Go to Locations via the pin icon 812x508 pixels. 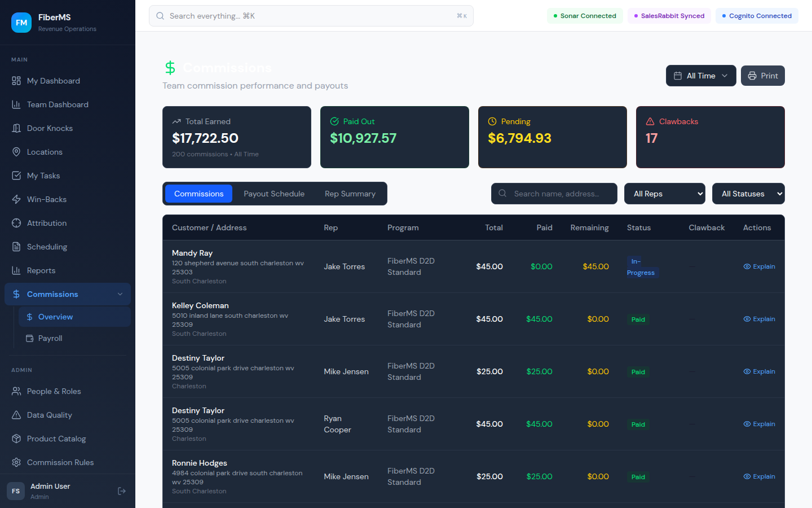16,152
